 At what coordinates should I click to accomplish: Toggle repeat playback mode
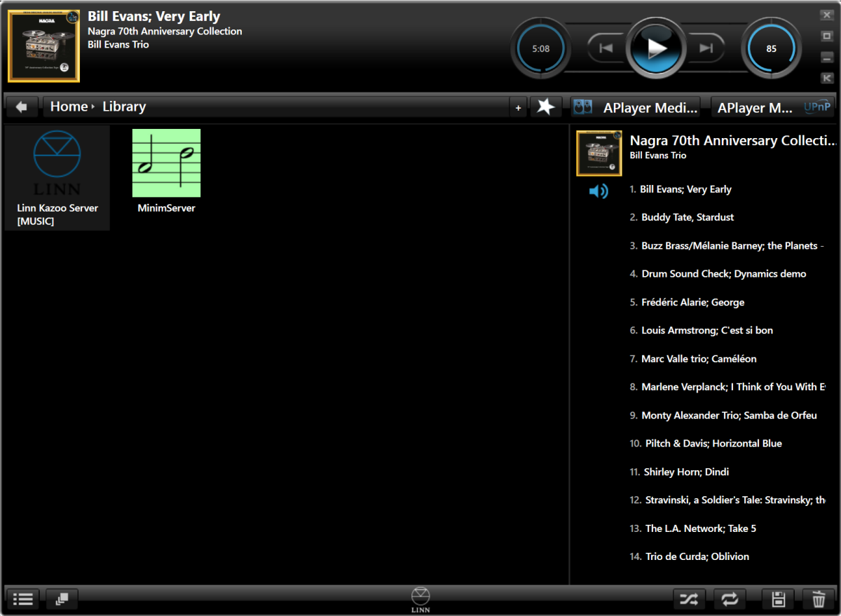point(730,599)
